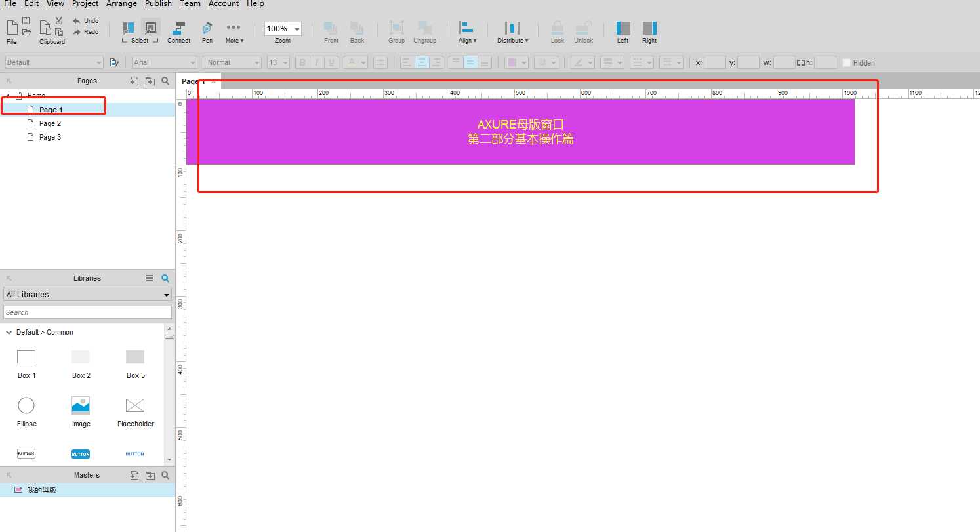Align text left
Image resolution: width=980 pixels, height=532 pixels.
pyautogui.click(x=407, y=63)
